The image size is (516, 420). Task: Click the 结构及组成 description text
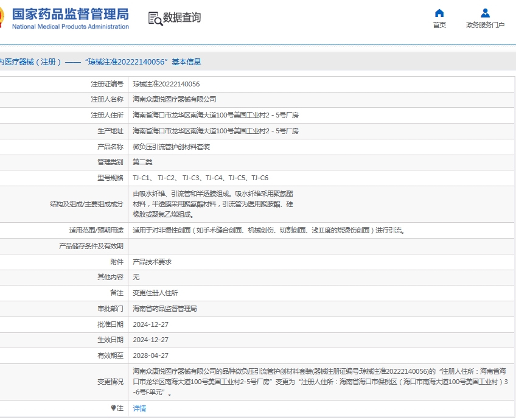point(213,204)
